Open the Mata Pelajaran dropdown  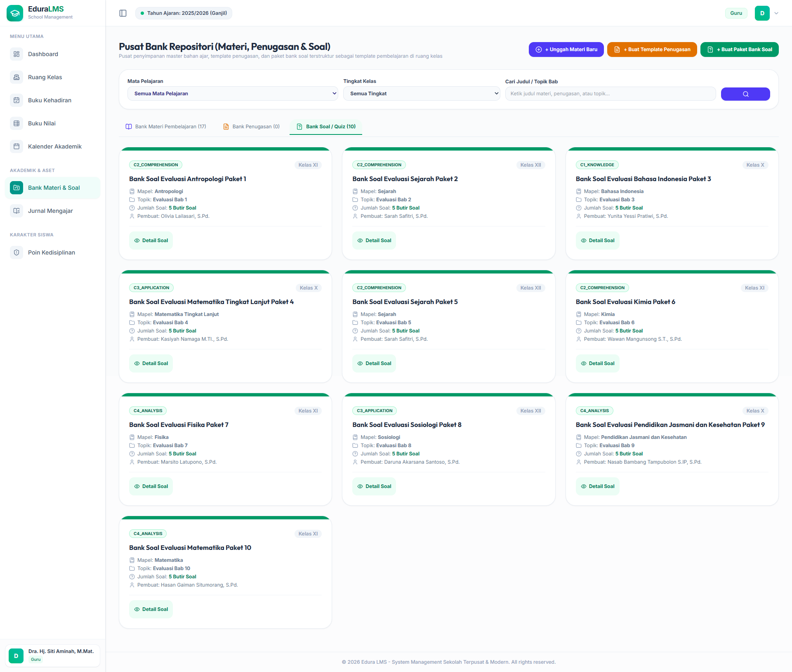pyautogui.click(x=233, y=94)
